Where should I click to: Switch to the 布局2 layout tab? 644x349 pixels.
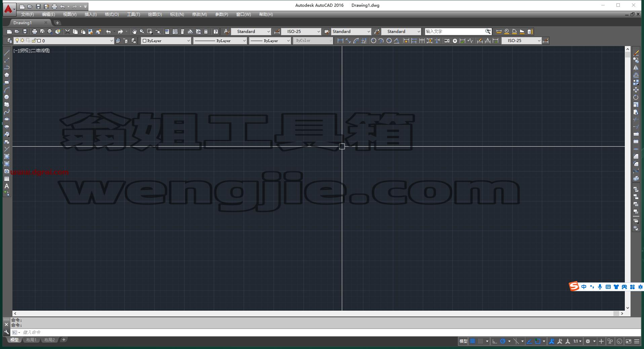pyautogui.click(x=49, y=340)
